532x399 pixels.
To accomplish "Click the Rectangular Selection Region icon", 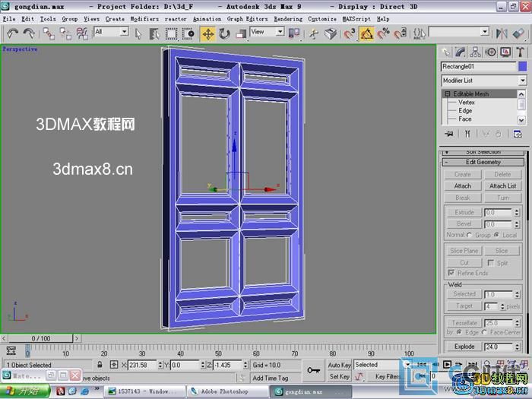I will (x=171, y=33).
